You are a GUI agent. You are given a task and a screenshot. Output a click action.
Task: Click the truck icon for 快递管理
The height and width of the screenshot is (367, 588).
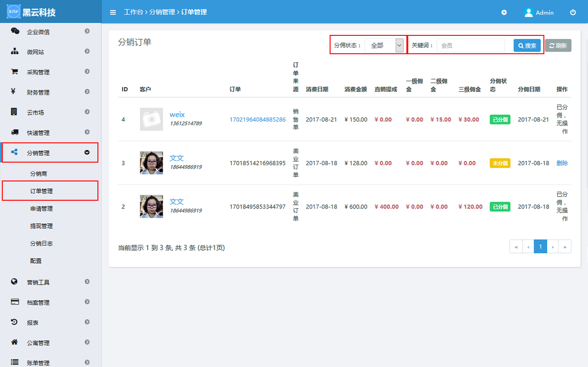coord(15,132)
